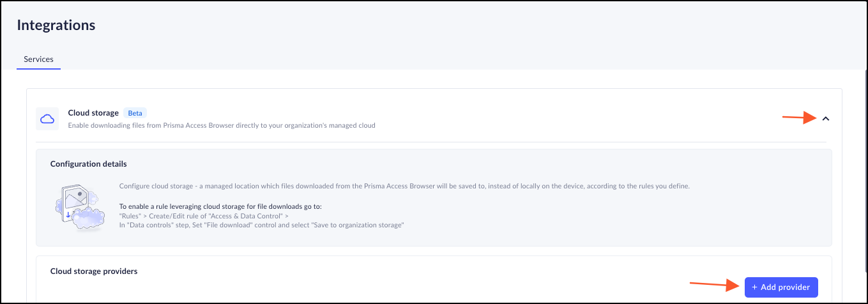Click the Cloud storage description subtitle text
The height and width of the screenshot is (304, 868).
(222, 126)
